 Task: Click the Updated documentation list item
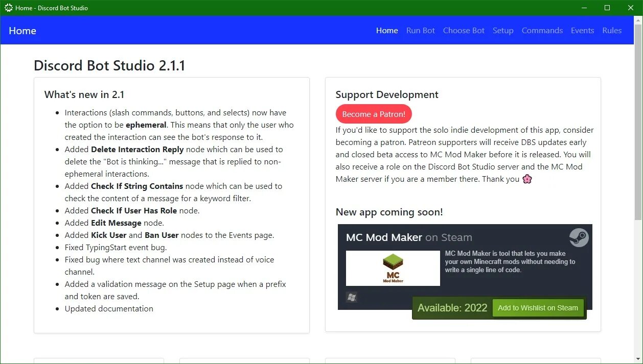pyautogui.click(x=109, y=308)
